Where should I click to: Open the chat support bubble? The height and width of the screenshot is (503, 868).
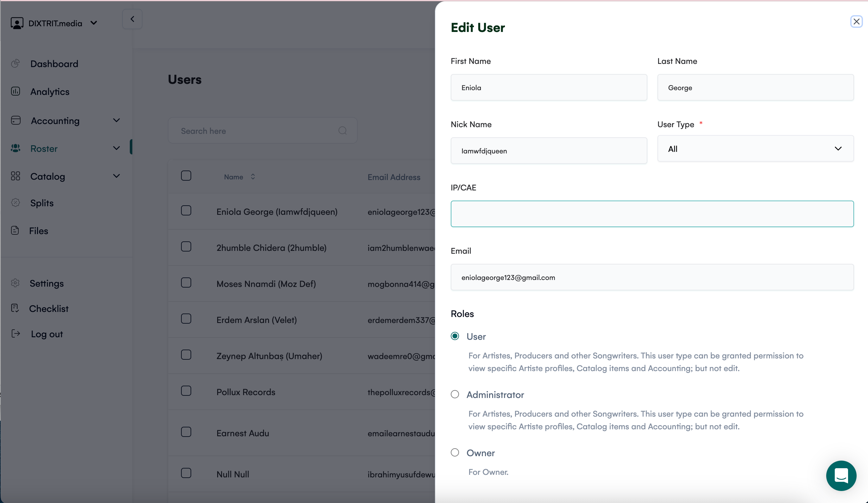841,476
